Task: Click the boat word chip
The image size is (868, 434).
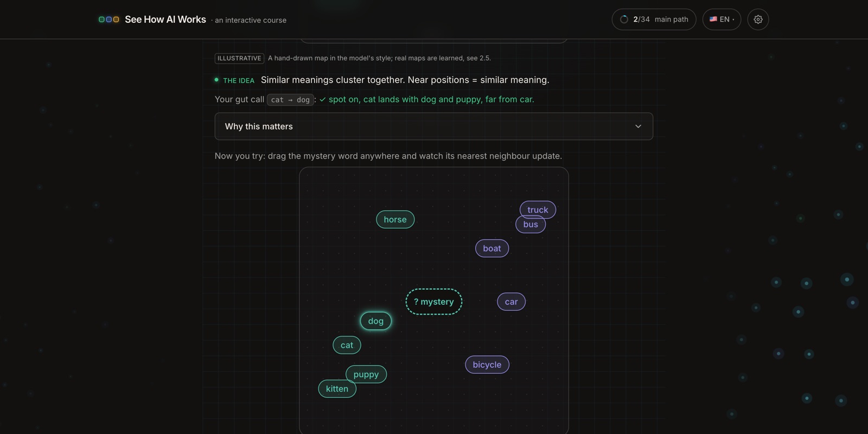Action: pyautogui.click(x=492, y=248)
